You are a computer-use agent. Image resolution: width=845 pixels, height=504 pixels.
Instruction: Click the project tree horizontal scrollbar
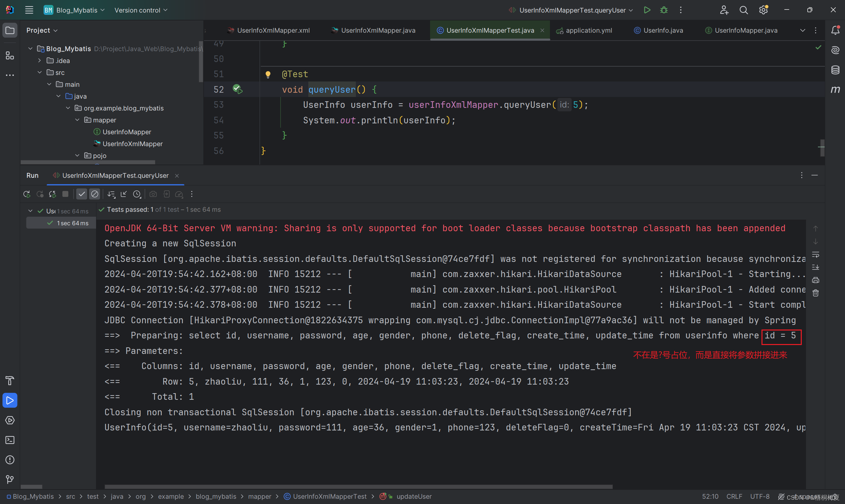[x=88, y=162]
